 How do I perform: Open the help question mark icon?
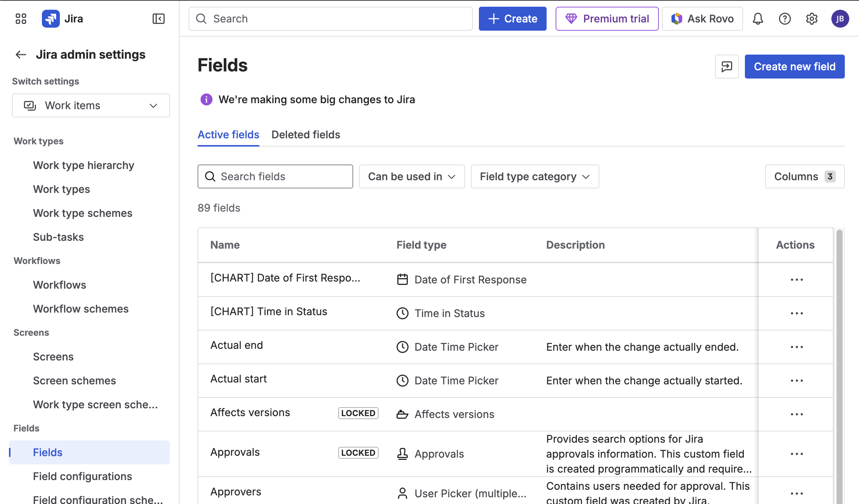click(785, 18)
